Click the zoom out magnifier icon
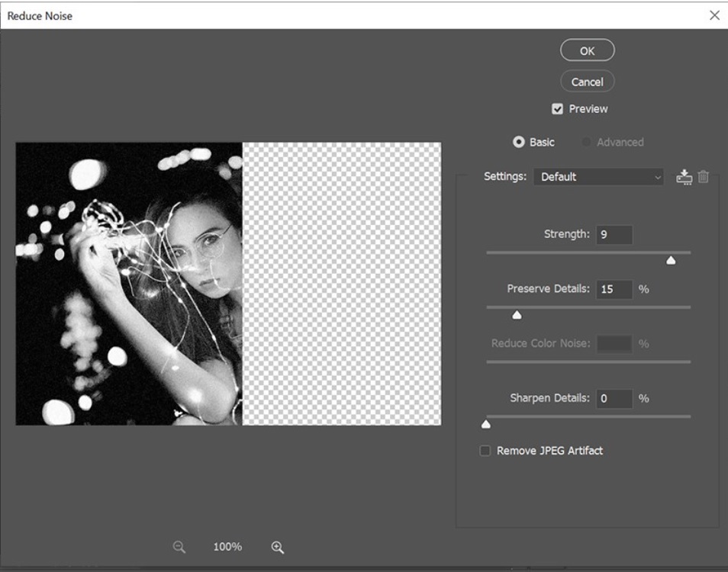728x572 pixels. (179, 547)
